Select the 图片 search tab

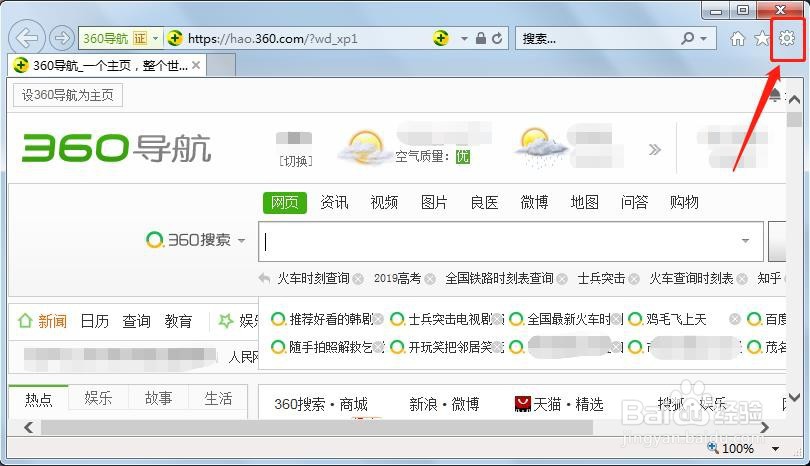434,203
